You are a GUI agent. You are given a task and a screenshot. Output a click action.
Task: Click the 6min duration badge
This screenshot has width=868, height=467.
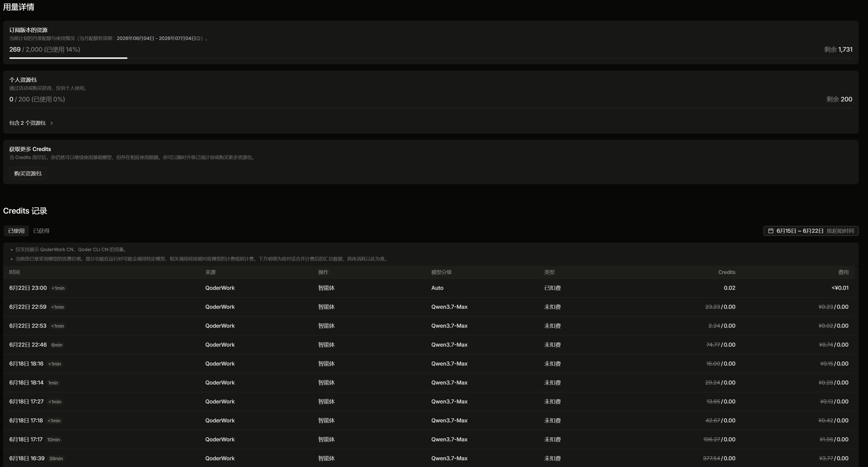[x=57, y=345]
